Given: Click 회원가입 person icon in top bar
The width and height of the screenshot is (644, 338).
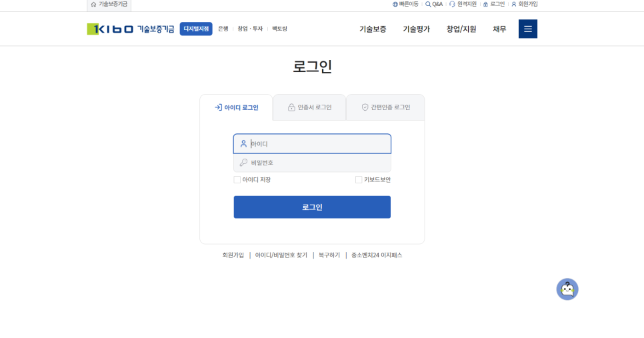Looking at the screenshot, I should 524,4.
